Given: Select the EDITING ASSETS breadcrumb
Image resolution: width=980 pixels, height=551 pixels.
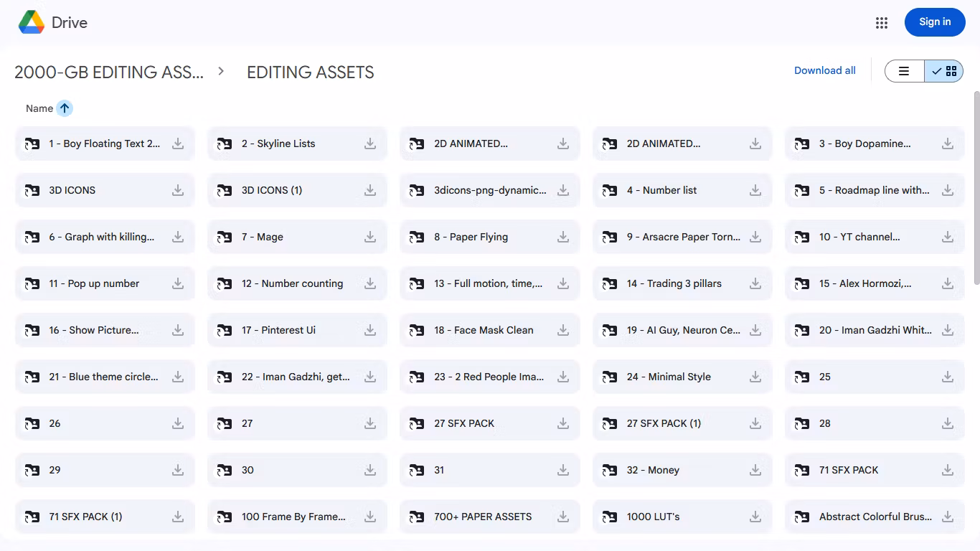Looking at the screenshot, I should [310, 72].
